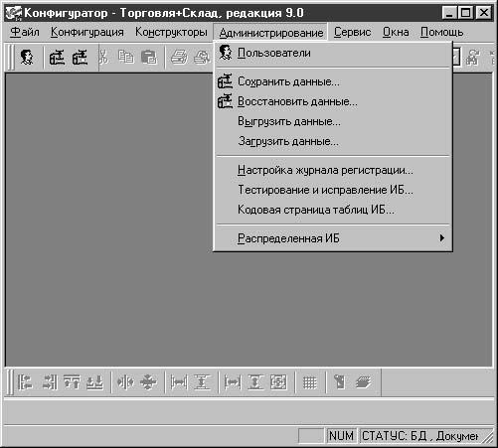Click the Layers stacked sheets icon
Screen dimensions: 498x448
364,382
